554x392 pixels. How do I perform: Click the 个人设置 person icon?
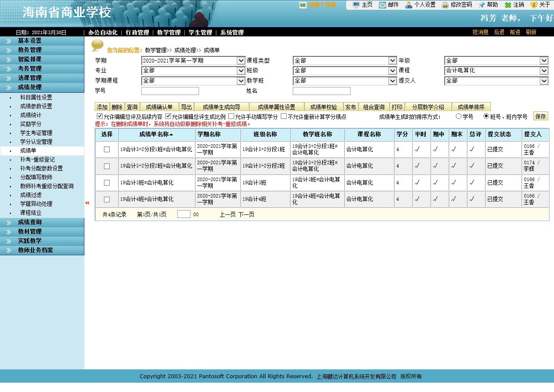tap(409, 5)
